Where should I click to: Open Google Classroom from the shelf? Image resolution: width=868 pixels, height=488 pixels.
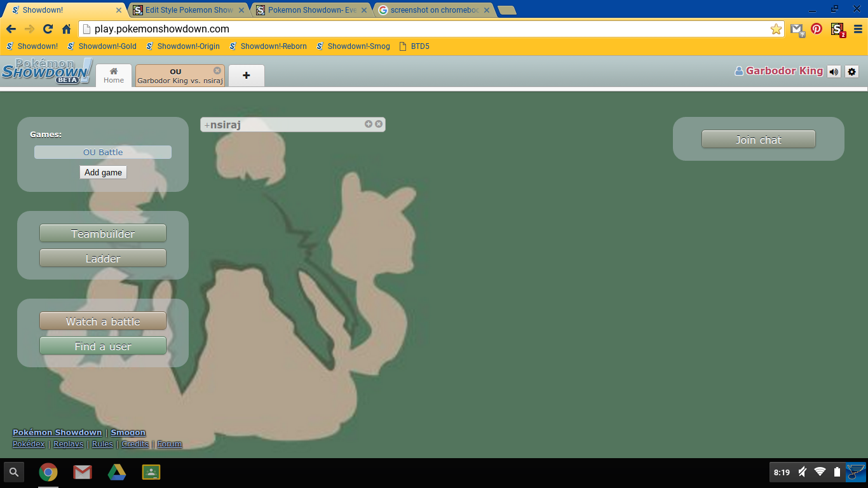151,472
